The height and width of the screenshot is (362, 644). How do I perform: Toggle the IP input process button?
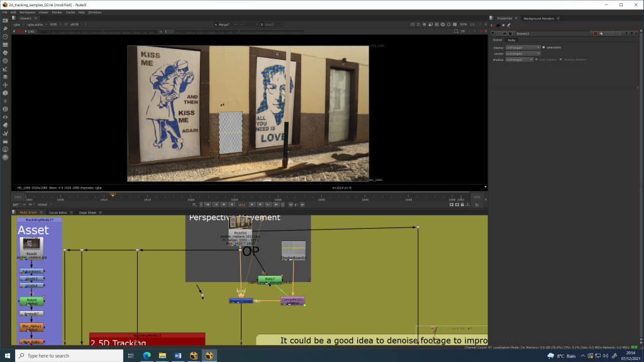tap(65, 25)
